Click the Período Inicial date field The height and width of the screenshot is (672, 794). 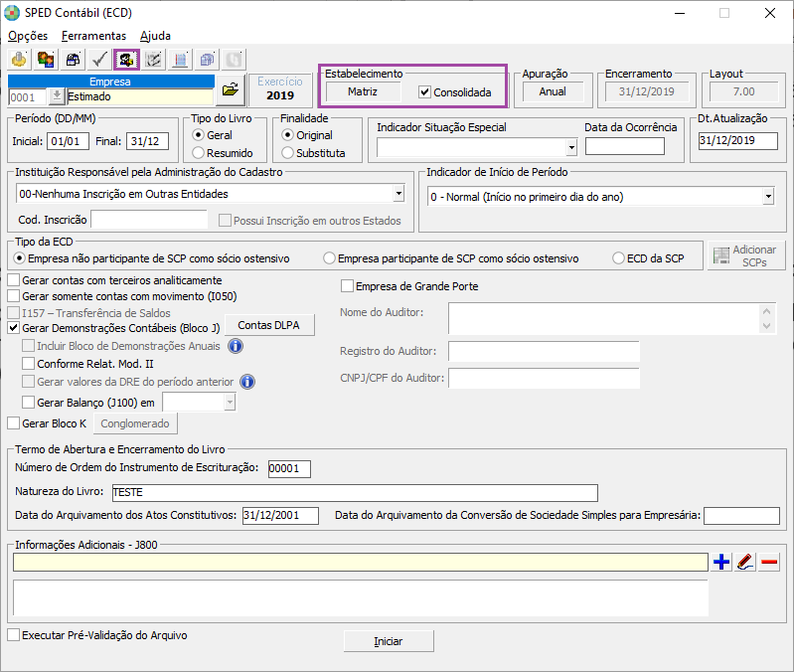(x=68, y=141)
